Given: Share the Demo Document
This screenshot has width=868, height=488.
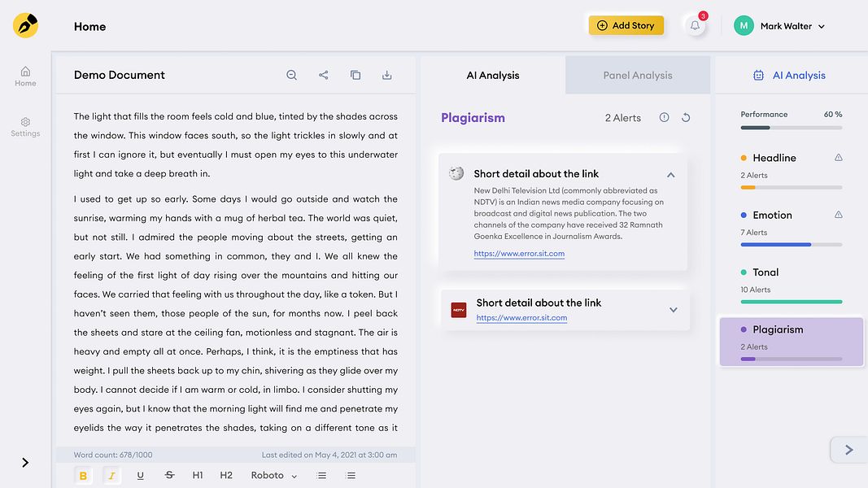Looking at the screenshot, I should [323, 76].
